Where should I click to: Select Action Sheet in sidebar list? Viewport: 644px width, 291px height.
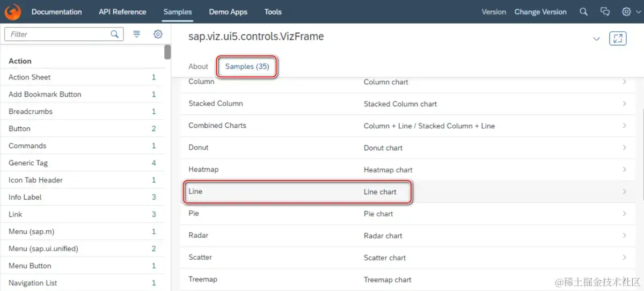click(30, 77)
